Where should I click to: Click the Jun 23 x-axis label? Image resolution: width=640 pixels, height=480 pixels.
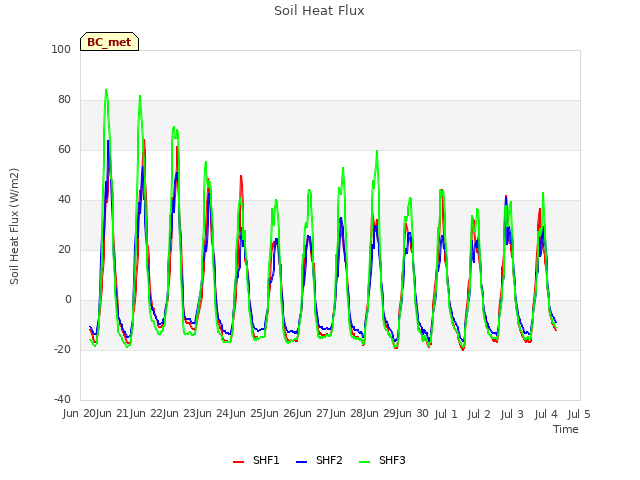pos(180,414)
